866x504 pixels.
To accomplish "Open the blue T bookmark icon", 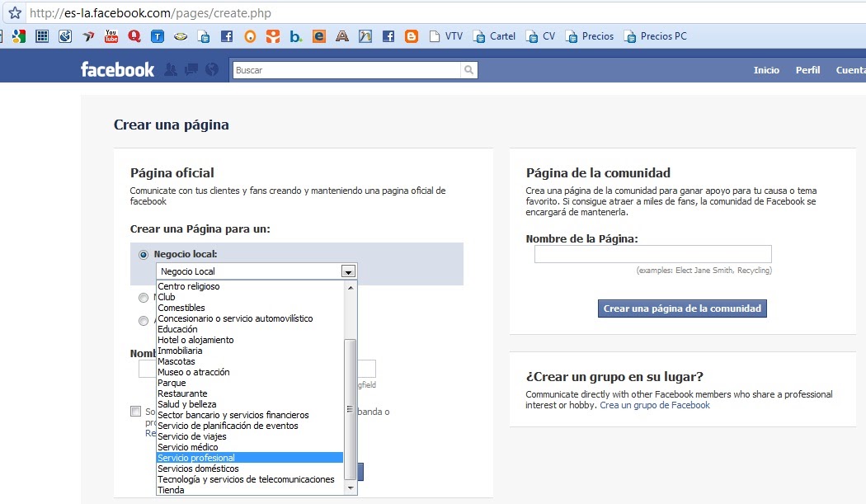I will pos(158,36).
